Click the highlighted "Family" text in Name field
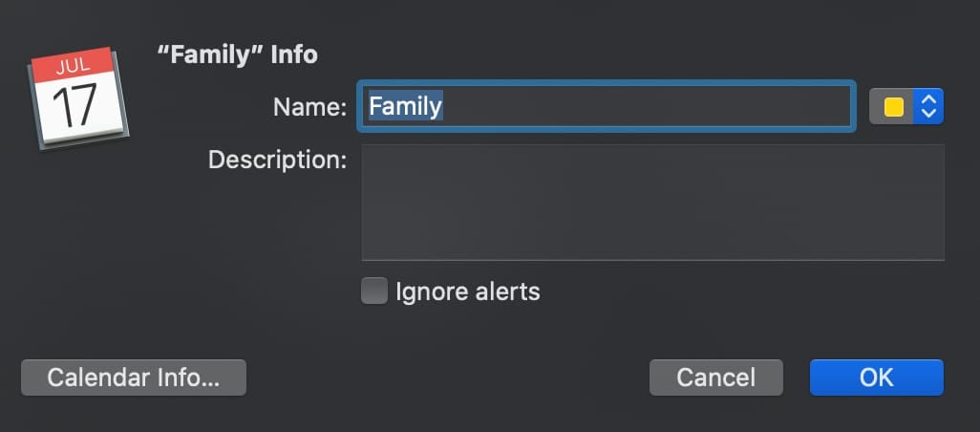This screenshot has width=980, height=432. [406, 106]
